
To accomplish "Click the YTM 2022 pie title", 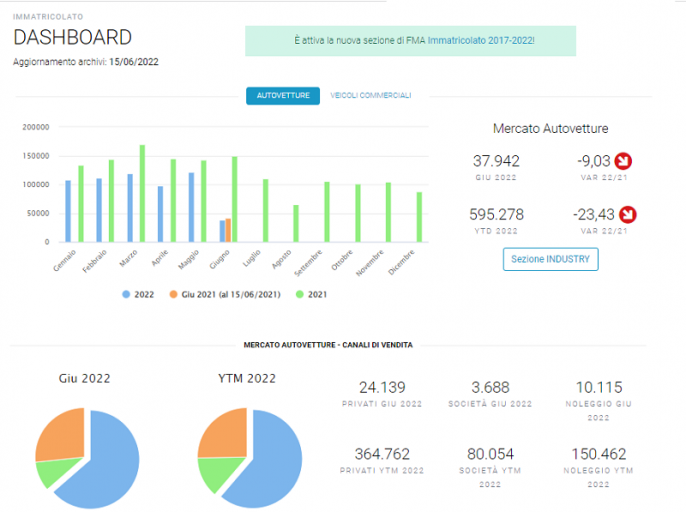I will pyautogui.click(x=247, y=379).
